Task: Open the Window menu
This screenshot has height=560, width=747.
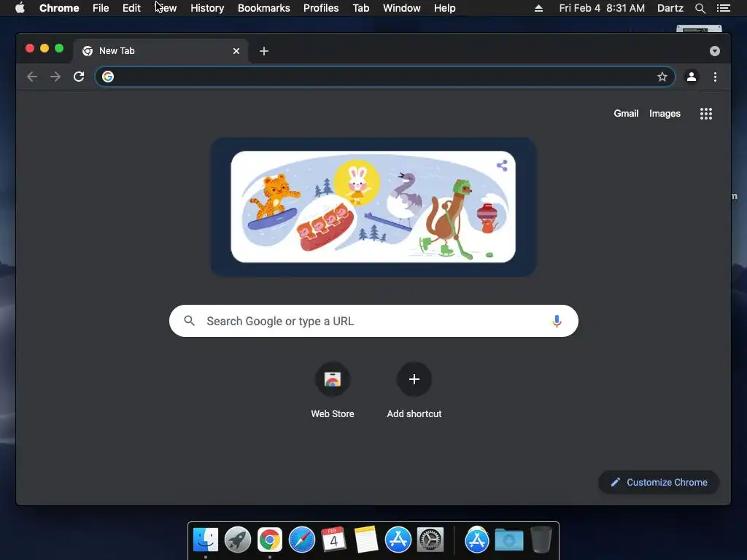Action: point(402,8)
